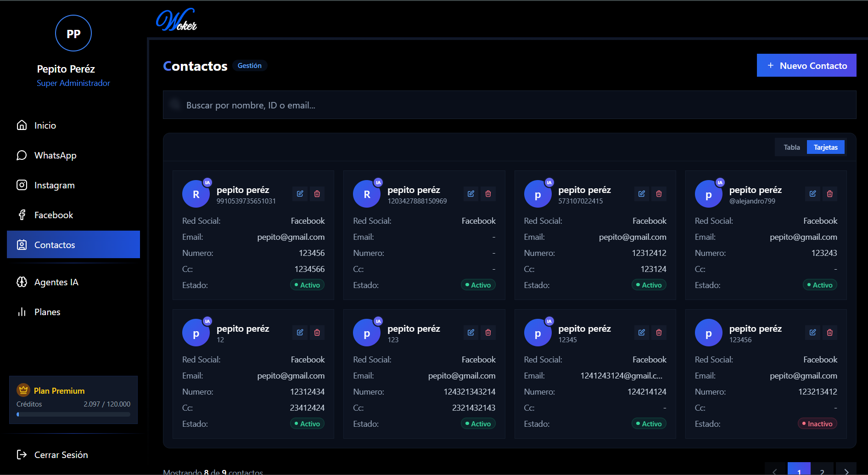Delete the contact with ID 573107022415
The height and width of the screenshot is (475, 868).
659,194
